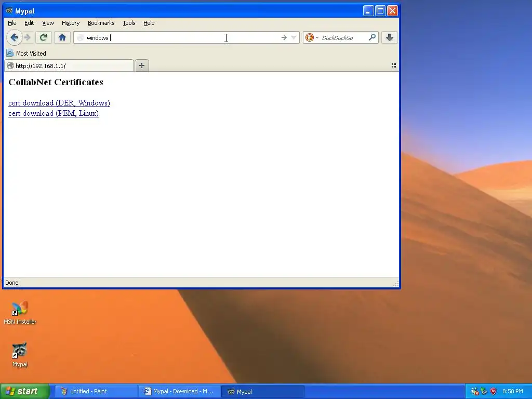Image resolution: width=532 pixels, height=399 pixels.
Task: Open the View menu
Action: (48, 23)
